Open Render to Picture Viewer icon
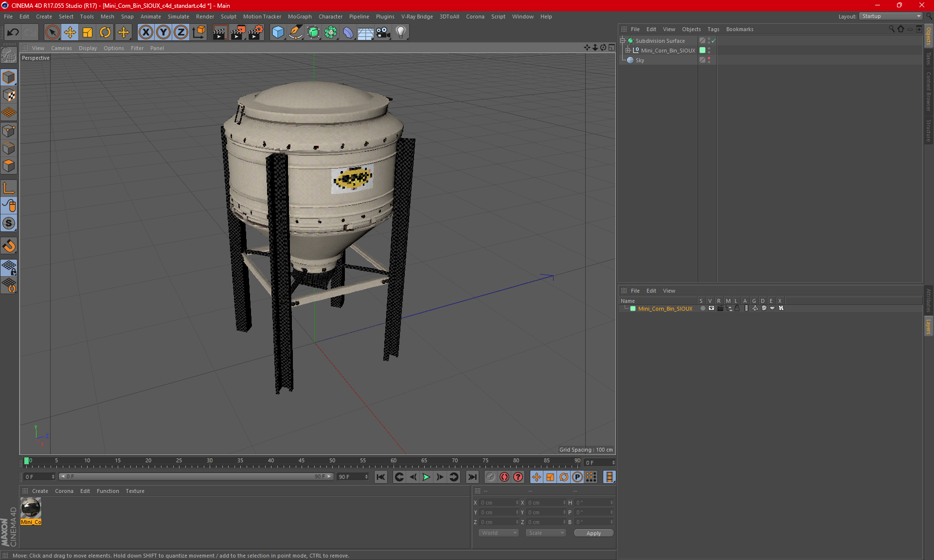Image resolution: width=934 pixels, height=560 pixels. pos(237,33)
